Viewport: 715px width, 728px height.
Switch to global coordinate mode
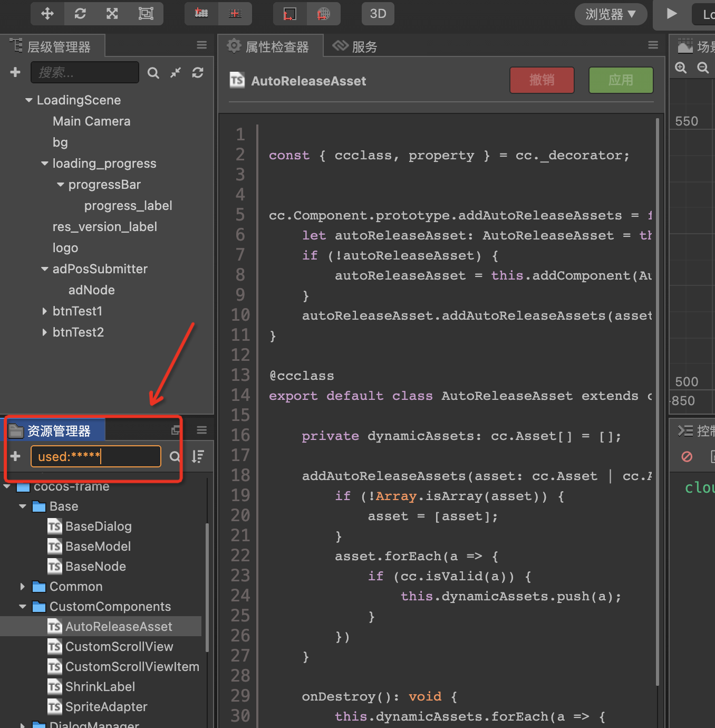point(324,14)
